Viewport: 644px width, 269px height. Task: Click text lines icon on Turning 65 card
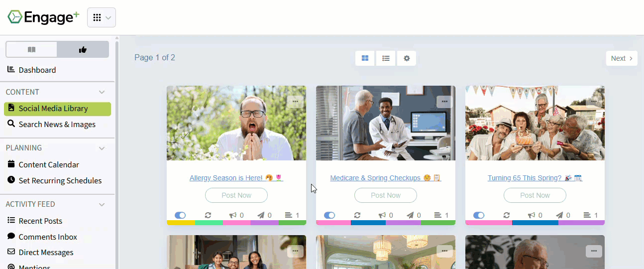pyautogui.click(x=587, y=215)
